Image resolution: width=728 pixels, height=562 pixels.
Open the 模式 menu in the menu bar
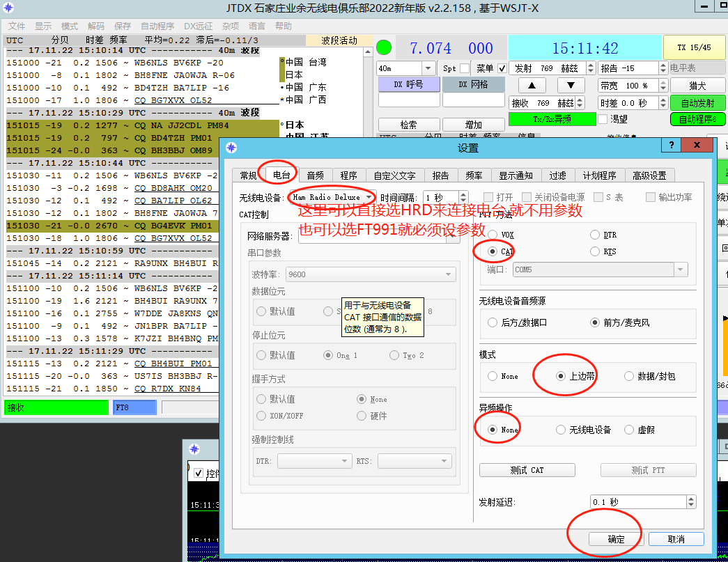70,26
